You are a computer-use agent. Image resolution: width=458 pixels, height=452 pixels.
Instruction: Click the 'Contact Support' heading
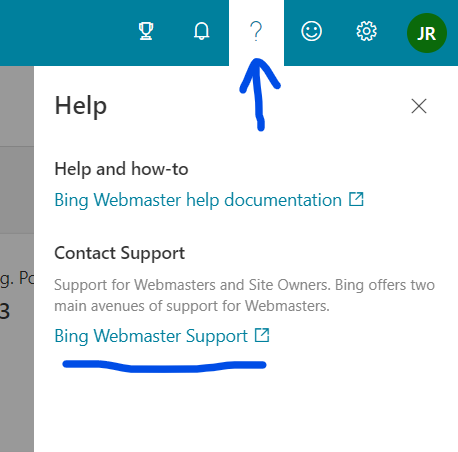point(119,253)
